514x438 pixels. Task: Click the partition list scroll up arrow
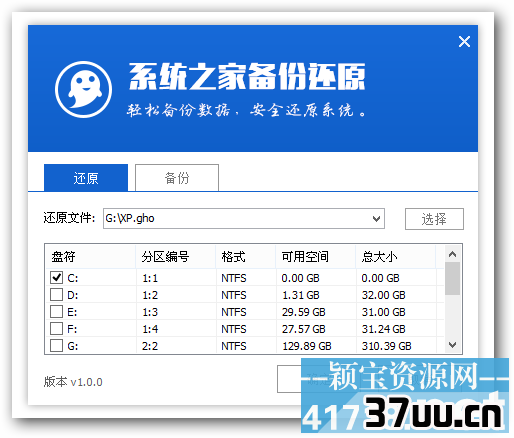click(x=453, y=254)
